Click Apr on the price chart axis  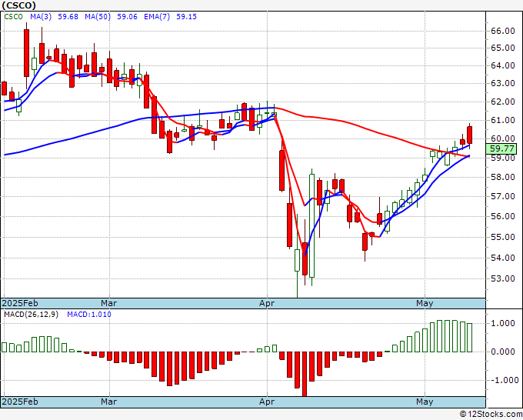(267, 303)
